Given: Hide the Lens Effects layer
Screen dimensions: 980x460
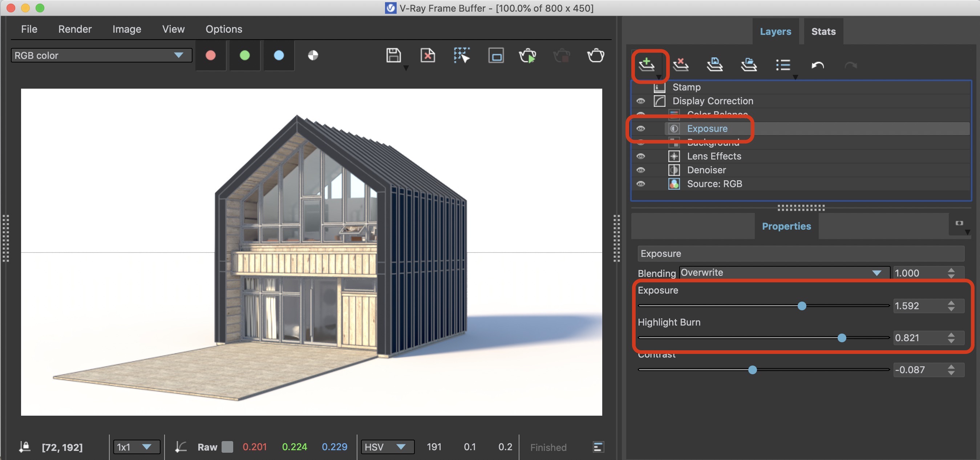Looking at the screenshot, I should pos(641,156).
